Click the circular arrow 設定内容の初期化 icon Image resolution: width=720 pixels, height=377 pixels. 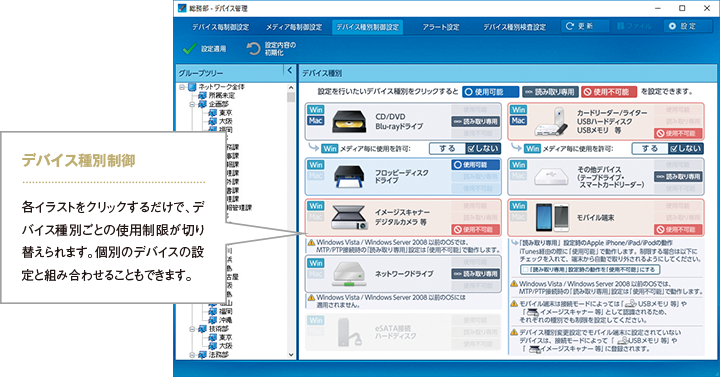[253, 49]
